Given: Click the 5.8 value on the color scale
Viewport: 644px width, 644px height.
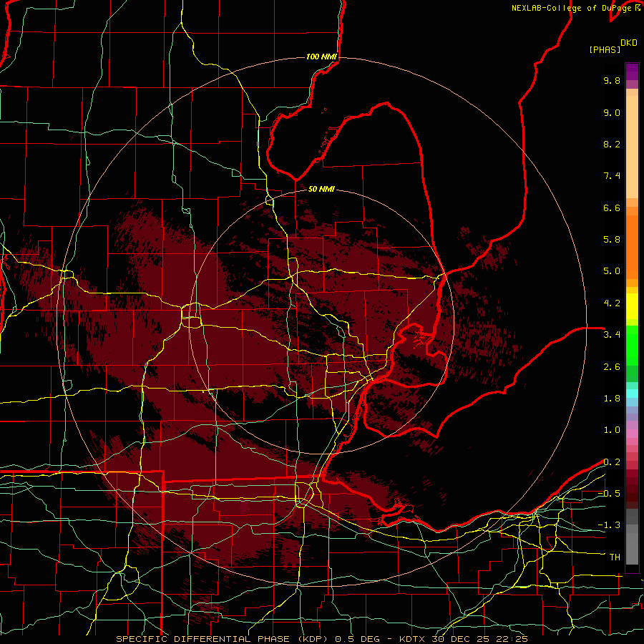Looking at the screenshot, I should [x=612, y=240].
